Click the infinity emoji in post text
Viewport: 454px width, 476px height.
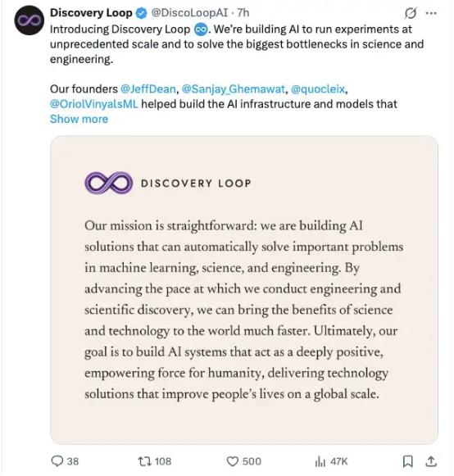[x=201, y=29]
